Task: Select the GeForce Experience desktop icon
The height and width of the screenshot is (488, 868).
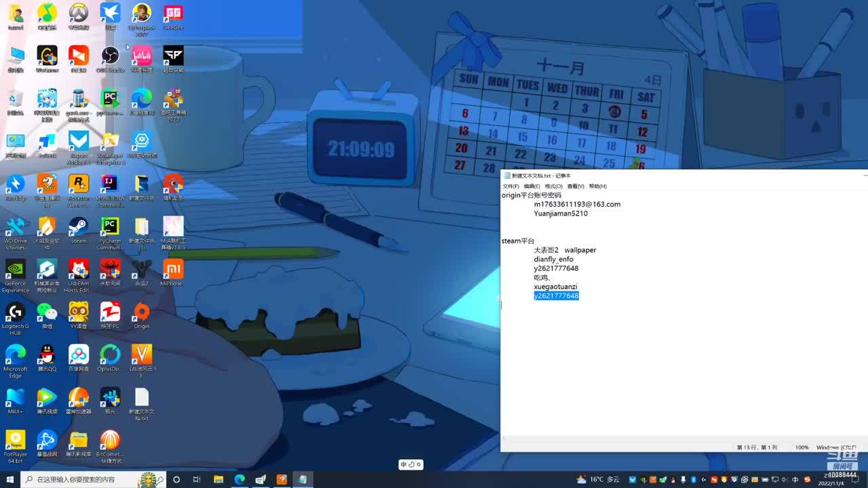Action: tap(15, 276)
